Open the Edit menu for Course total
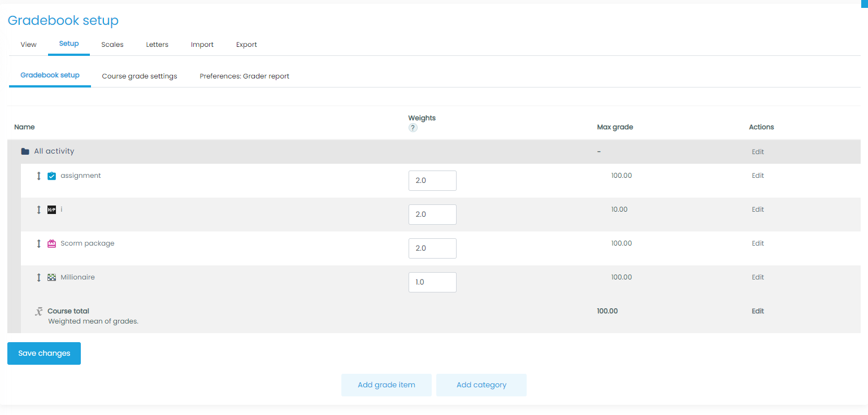Screen dimensions: 868x415 (757, 311)
